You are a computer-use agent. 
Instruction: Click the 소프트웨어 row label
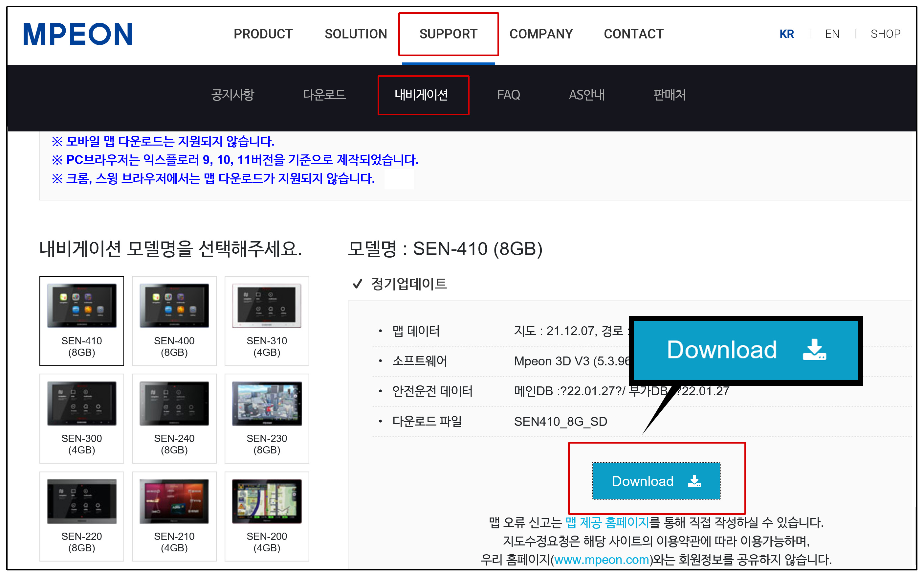click(420, 361)
